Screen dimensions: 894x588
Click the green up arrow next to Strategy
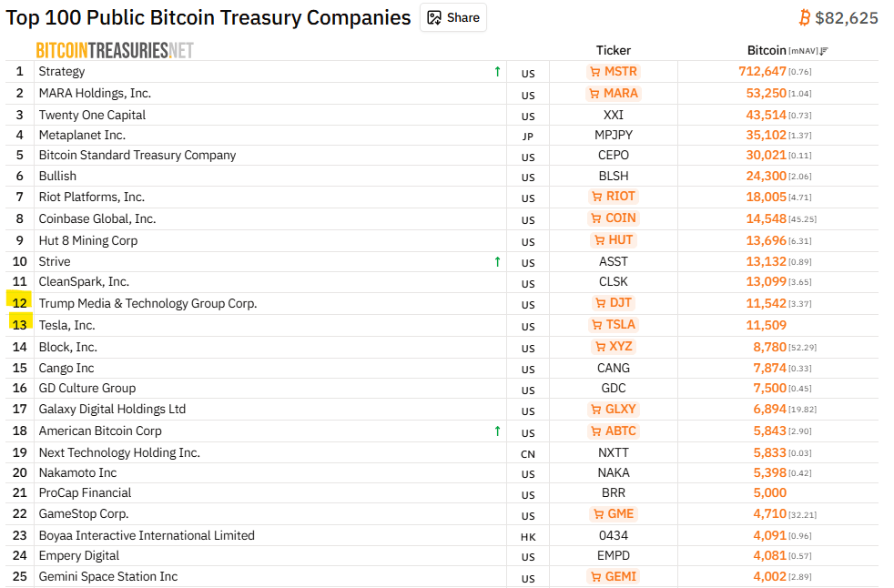click(x=497, y=69)
